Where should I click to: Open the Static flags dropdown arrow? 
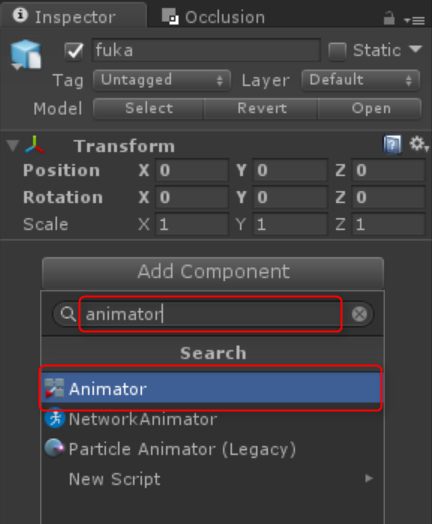point(415,49)
